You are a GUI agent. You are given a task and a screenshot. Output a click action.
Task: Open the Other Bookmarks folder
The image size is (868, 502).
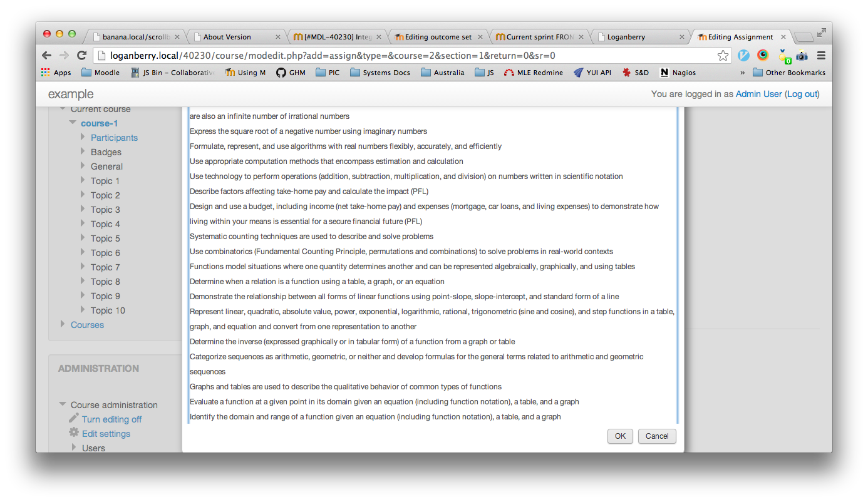tap(789, 73)
